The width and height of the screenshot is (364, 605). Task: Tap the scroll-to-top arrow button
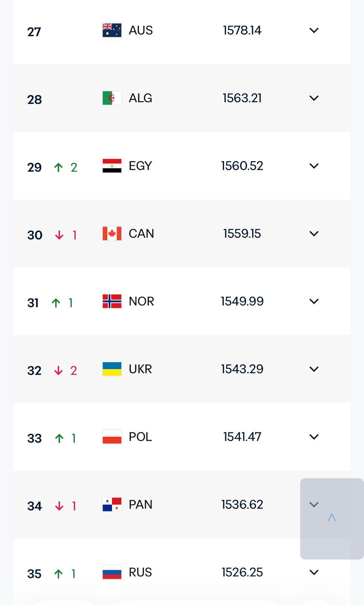[x=332, y=518]
